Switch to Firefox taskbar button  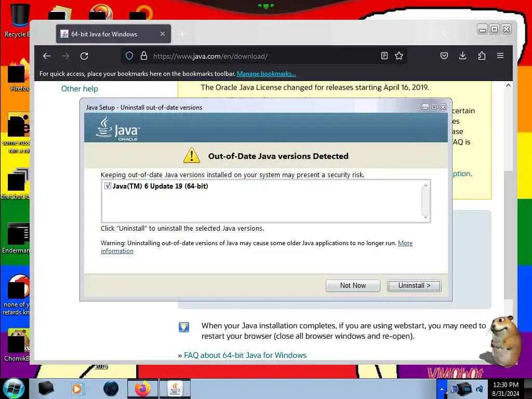click(x=143, y=389)
